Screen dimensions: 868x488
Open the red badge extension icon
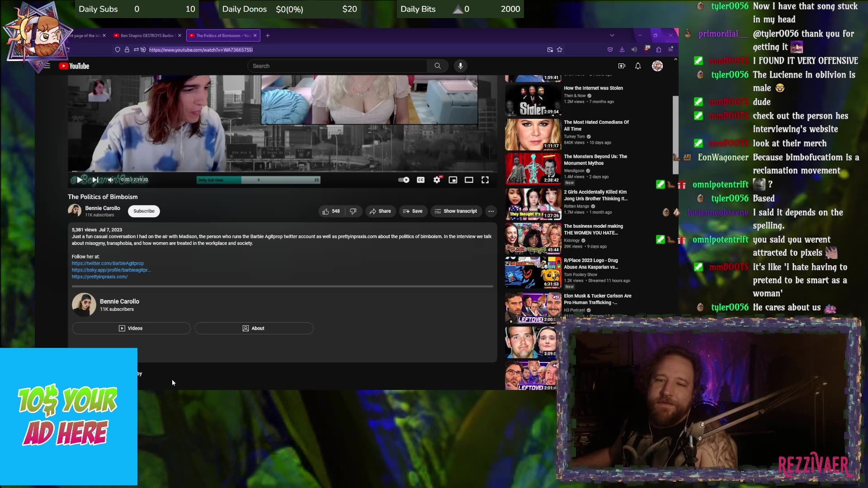coord(647,49)
